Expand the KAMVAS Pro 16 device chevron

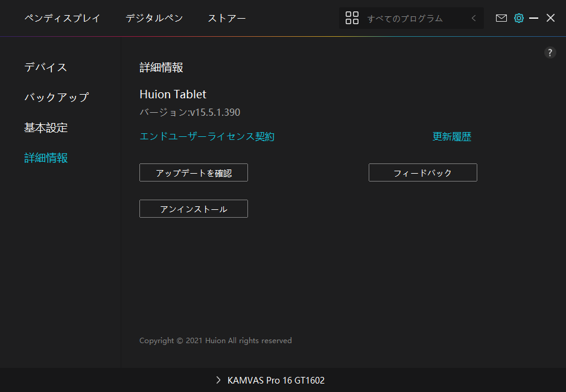point(218,380)
